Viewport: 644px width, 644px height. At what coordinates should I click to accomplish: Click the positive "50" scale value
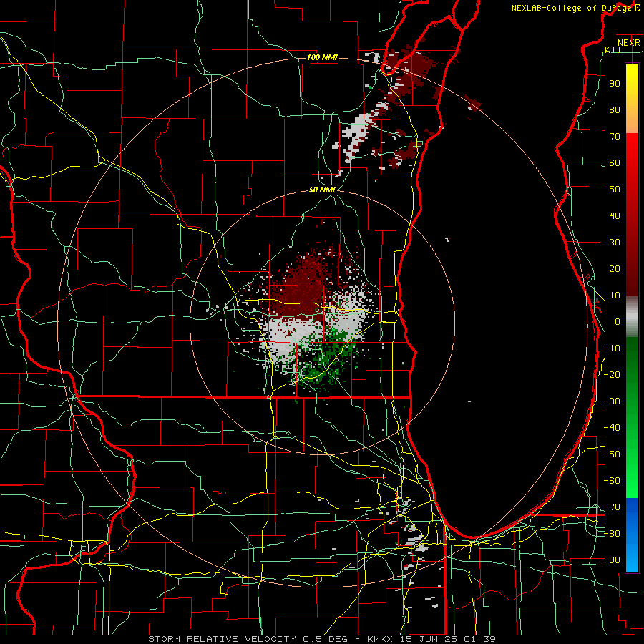pyautogui.click(x=615, y=190)
